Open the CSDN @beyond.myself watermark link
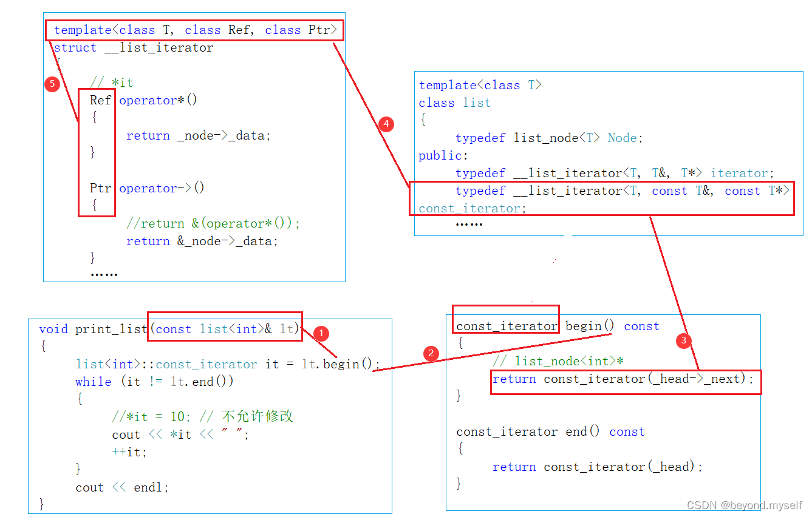Screen dimensions: 812x517 (743, 504)
